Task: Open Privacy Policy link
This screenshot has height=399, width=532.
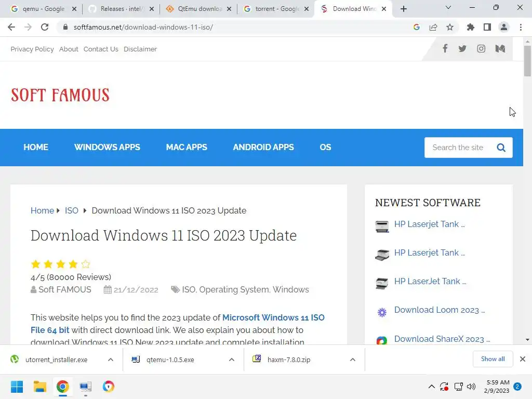Action: click(32, 49)
